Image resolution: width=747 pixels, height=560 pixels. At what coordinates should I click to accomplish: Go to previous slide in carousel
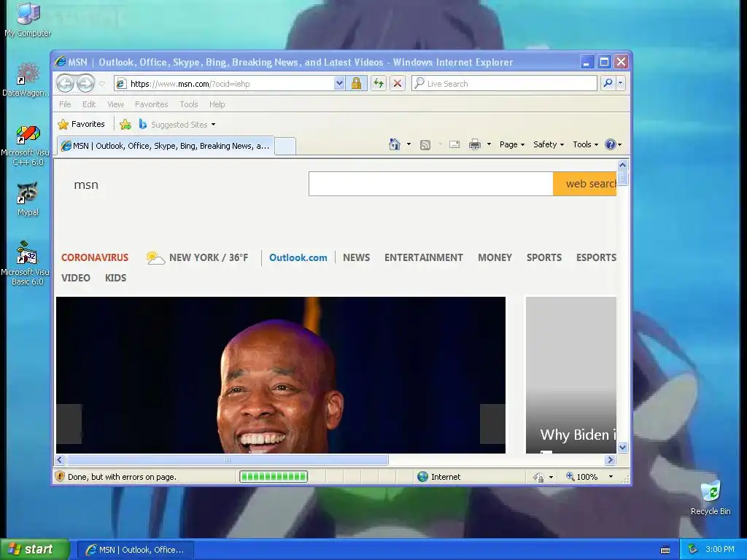pyautogui.click(x=69, y=424)
